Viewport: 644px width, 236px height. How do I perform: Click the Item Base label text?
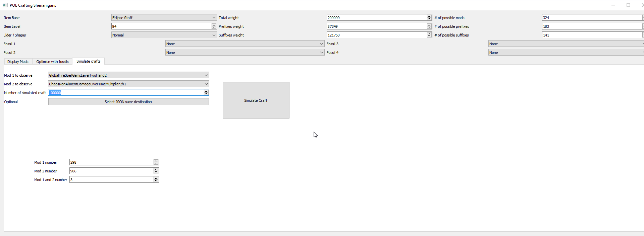(x=11, y=18)
